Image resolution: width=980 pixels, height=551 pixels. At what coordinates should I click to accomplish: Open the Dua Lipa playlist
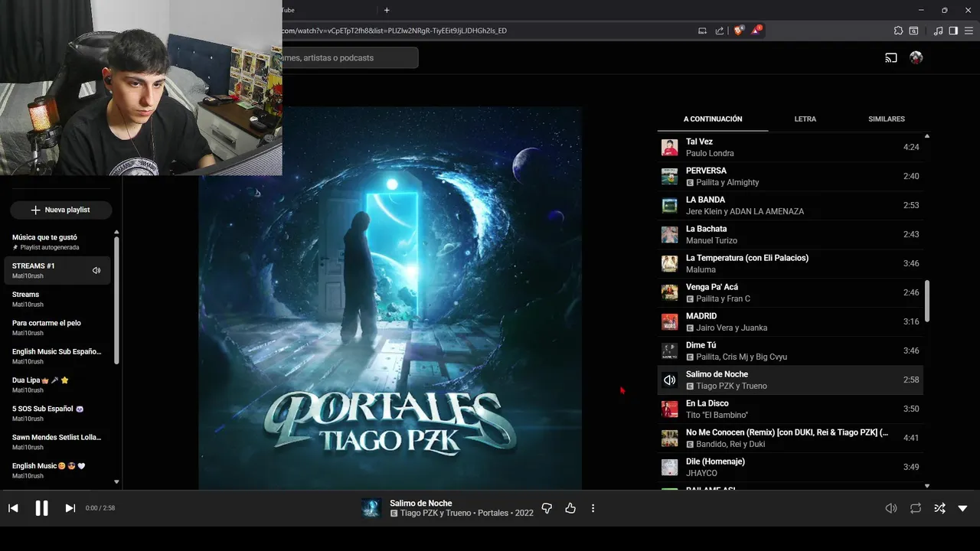pyautogui.click(x=57, y=385)
